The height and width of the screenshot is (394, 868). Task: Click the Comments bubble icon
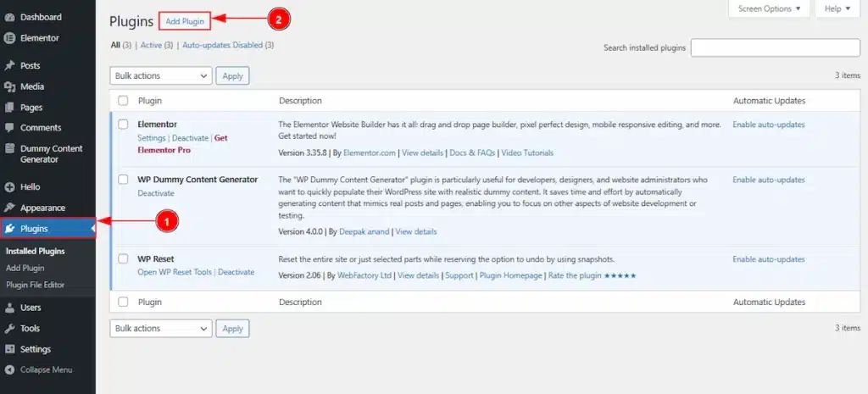point(9,128)
